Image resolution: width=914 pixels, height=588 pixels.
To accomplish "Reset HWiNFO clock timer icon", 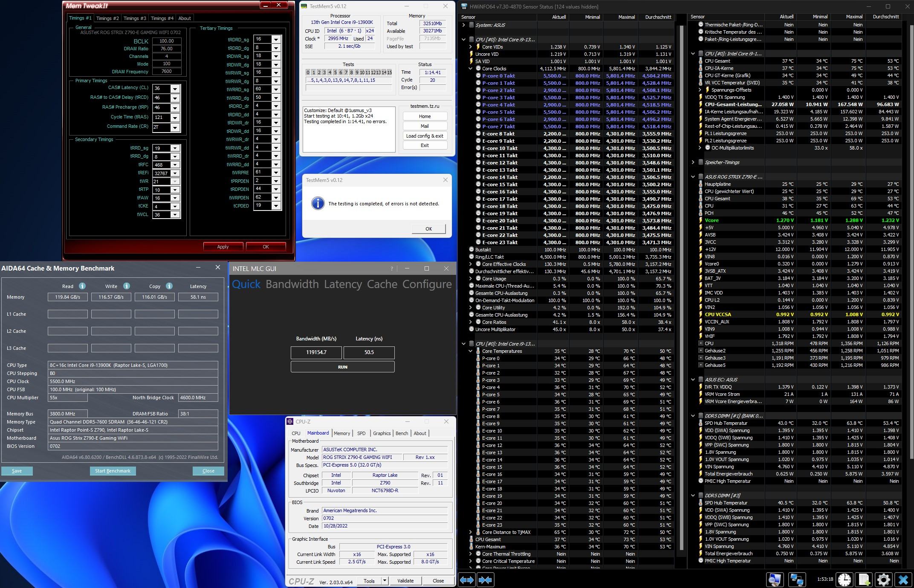I will [x=844, y=580].
